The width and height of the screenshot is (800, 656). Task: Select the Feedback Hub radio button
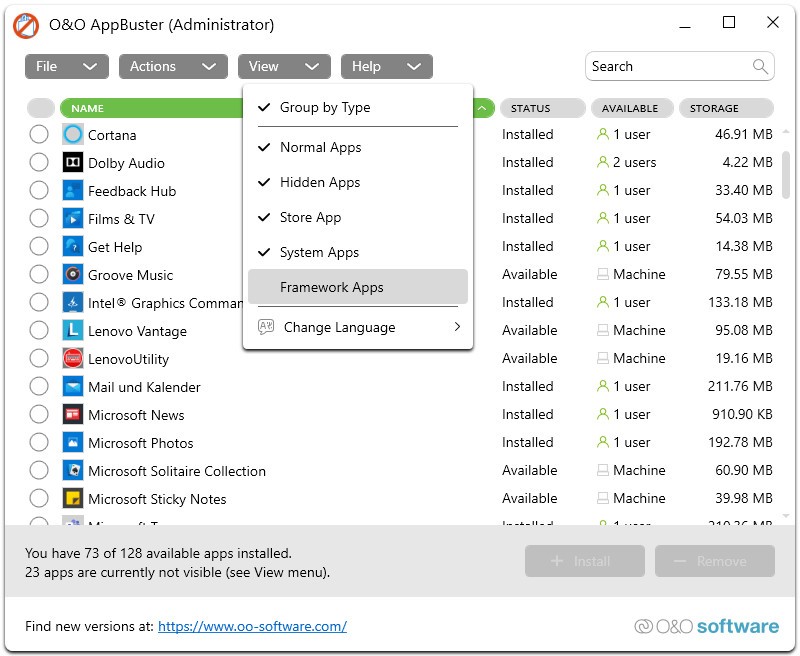pos(39,190)
